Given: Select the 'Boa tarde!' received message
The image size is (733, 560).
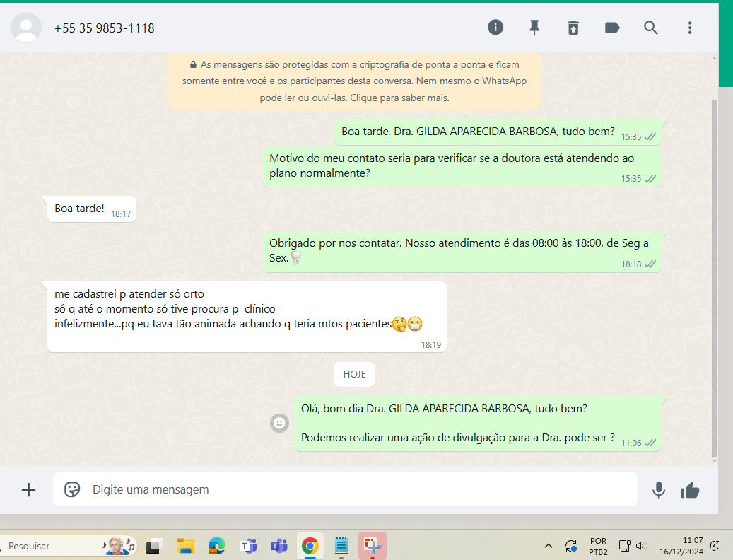Looking at the screenshot, I should [92, 209].
